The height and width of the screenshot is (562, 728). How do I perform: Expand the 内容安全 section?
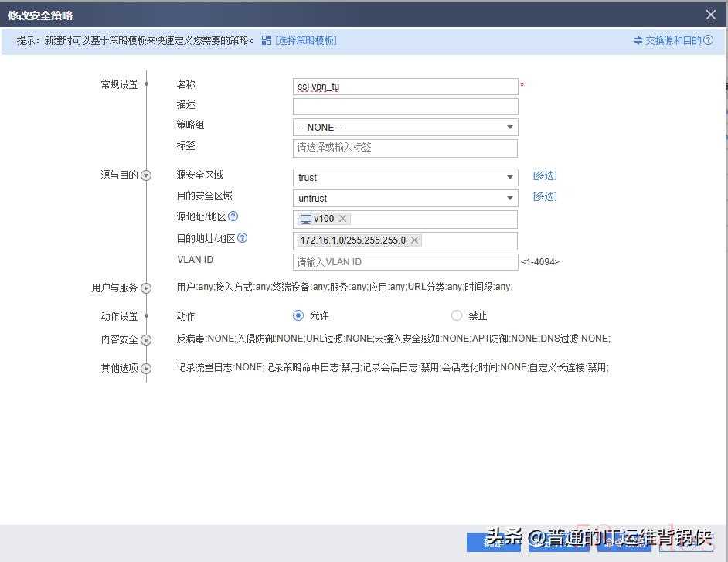(x=146, y=340)
